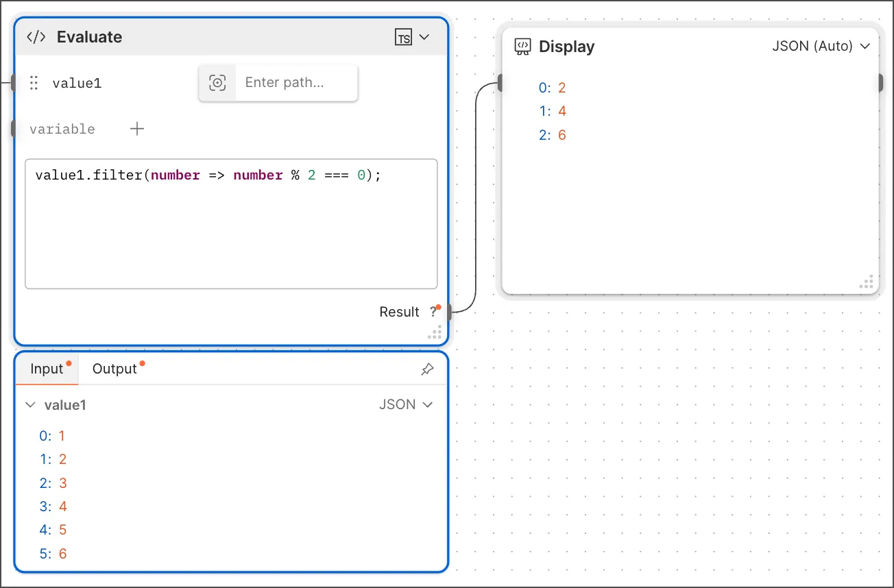The width and height of the screenshot is (894, 588).
Task: Click the value1 variable name
Action: pos(77,84)
